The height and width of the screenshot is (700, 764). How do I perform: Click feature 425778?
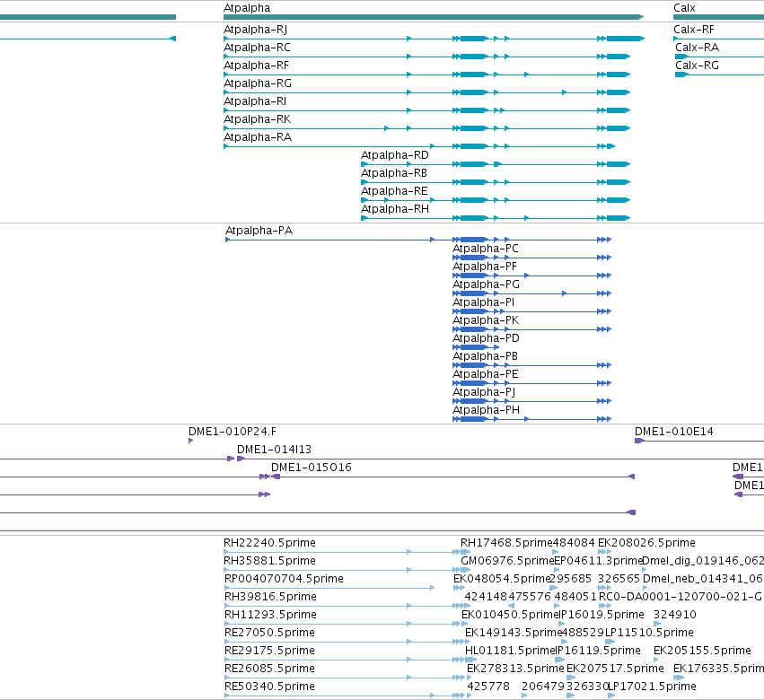click(488, 687)
